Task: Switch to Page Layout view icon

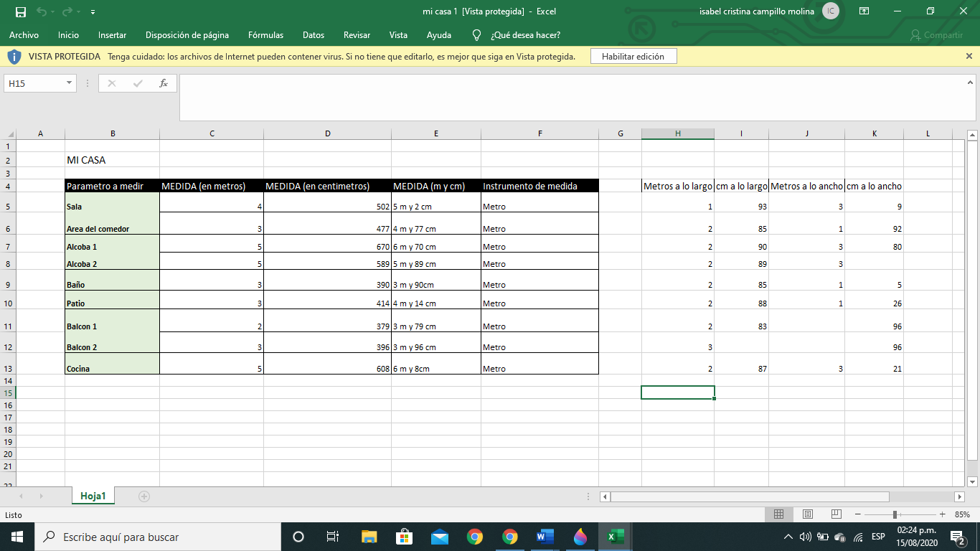Action: click(x=807, y=514)
